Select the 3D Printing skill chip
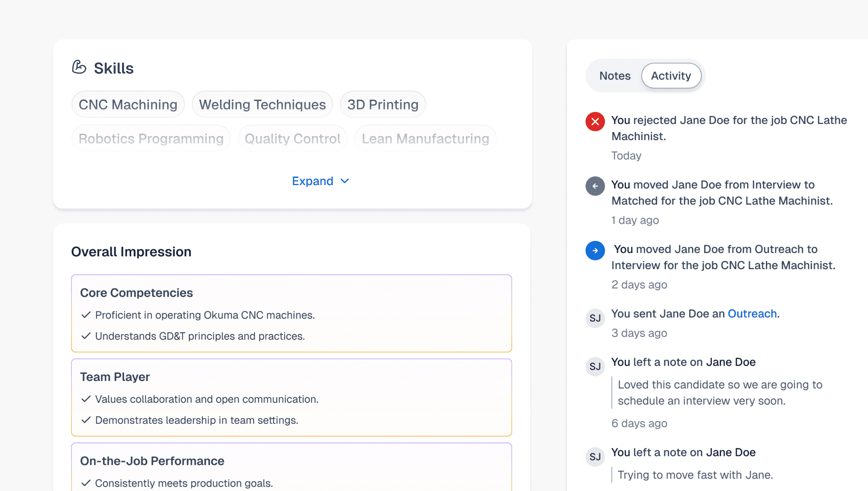 [x=383, y=105]
